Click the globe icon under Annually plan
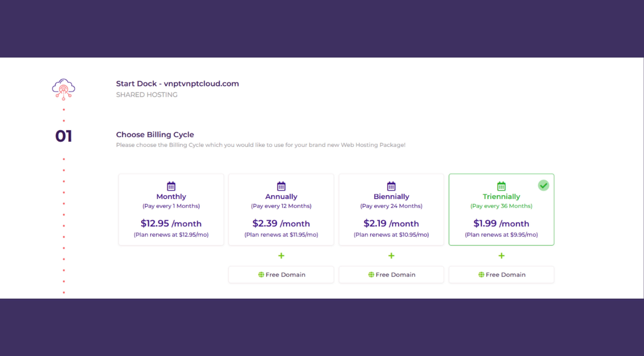This screenshot has height=356, width=644. pos(261,275)
